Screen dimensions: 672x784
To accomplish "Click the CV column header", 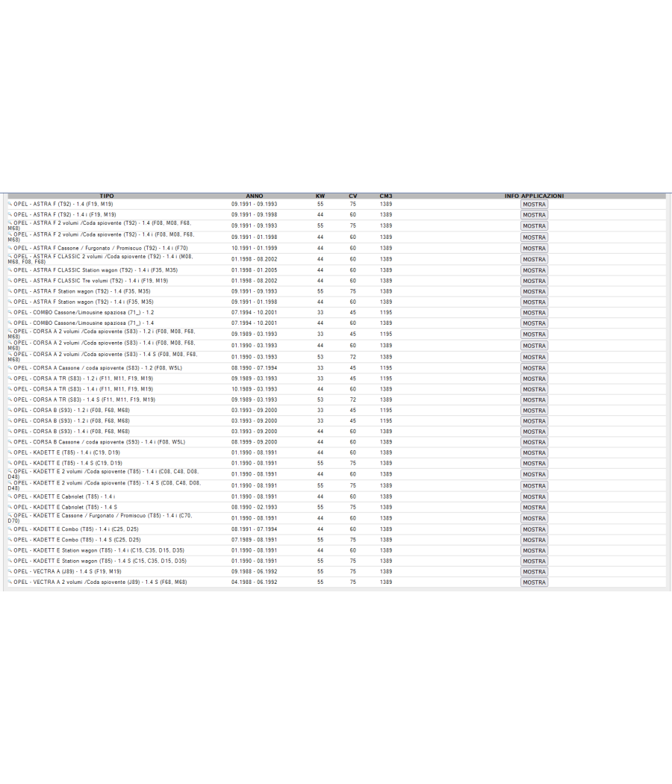I will pos(353,196).
